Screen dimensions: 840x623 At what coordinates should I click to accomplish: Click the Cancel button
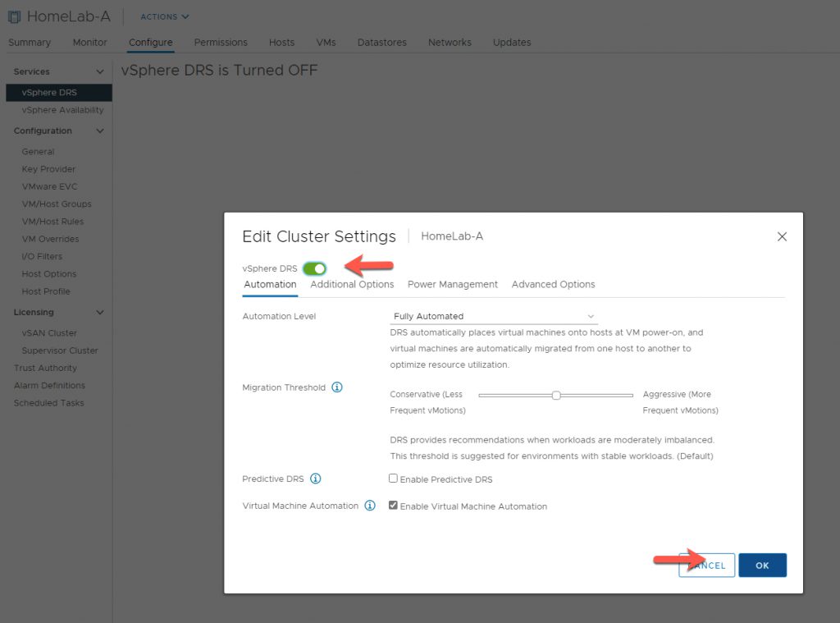pyautogui.click(x=706, y=565)
